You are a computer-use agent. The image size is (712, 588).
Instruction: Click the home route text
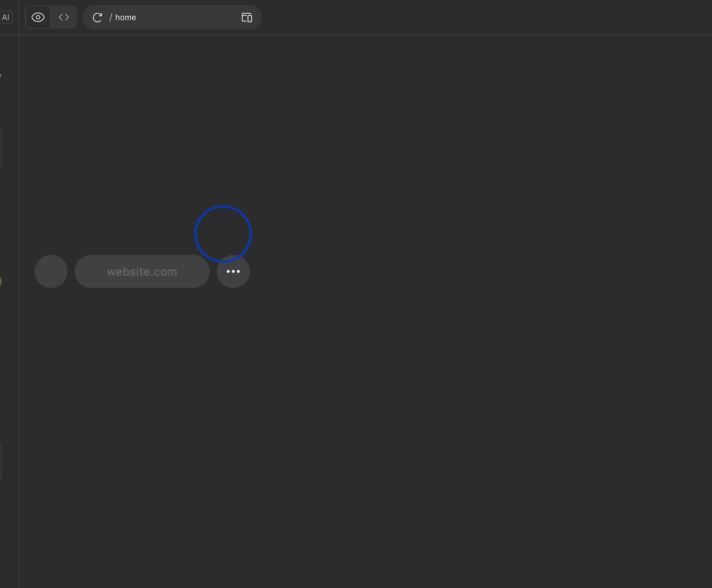point(126,17)
